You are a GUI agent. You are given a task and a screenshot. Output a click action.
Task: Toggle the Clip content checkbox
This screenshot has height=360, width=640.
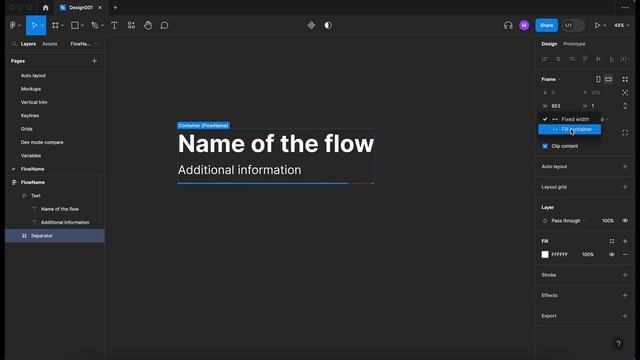545,146
